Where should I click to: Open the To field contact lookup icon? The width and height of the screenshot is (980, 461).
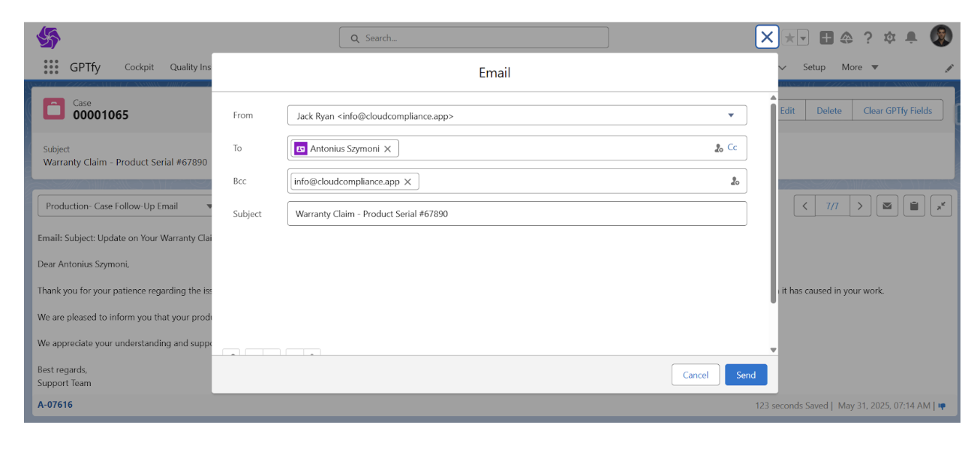pos(718,148)
